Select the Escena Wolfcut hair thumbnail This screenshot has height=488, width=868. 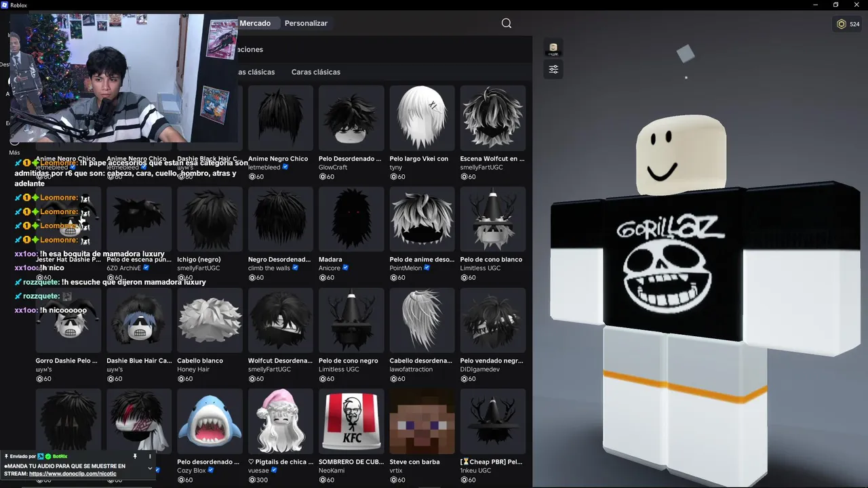click(492, 117)
